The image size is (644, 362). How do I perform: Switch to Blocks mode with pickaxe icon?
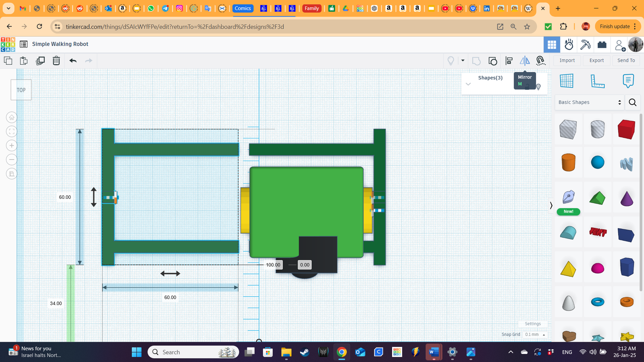point(585,45)
